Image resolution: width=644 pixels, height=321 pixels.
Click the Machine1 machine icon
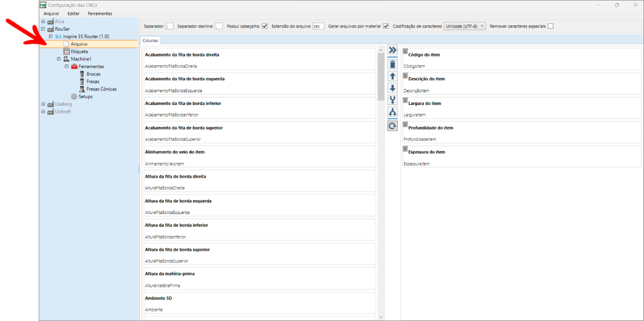coord(66,59)
